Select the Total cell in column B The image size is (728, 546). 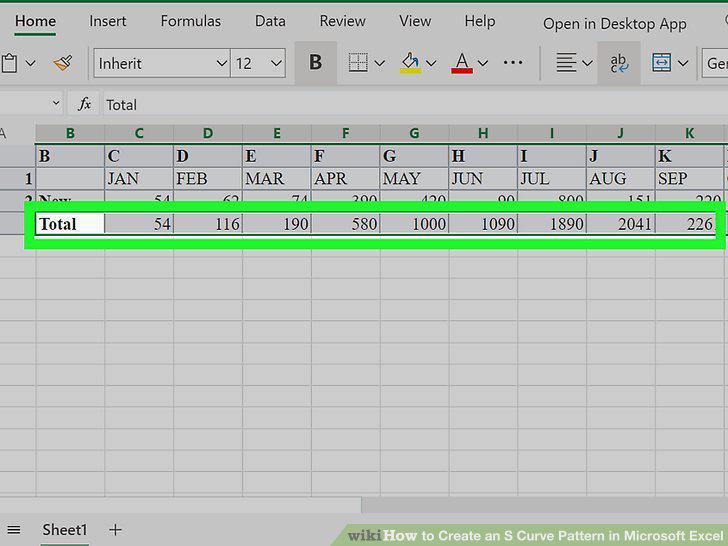tap(70, 224)
